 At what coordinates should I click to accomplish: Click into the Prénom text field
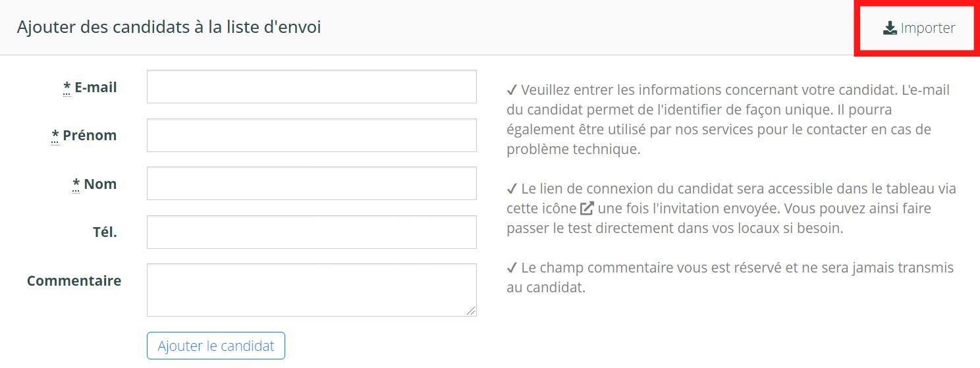[x=312, y=136]
